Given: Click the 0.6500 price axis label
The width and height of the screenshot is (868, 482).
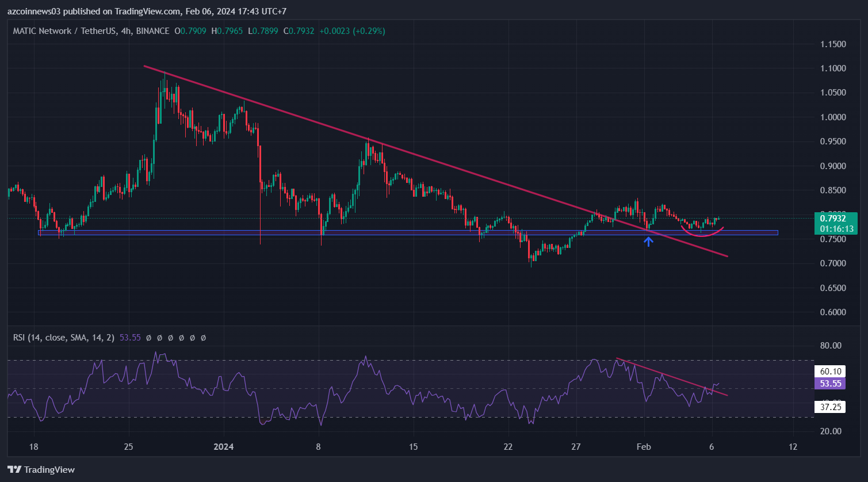Looking at the screenshot, I should click(832, 288).
